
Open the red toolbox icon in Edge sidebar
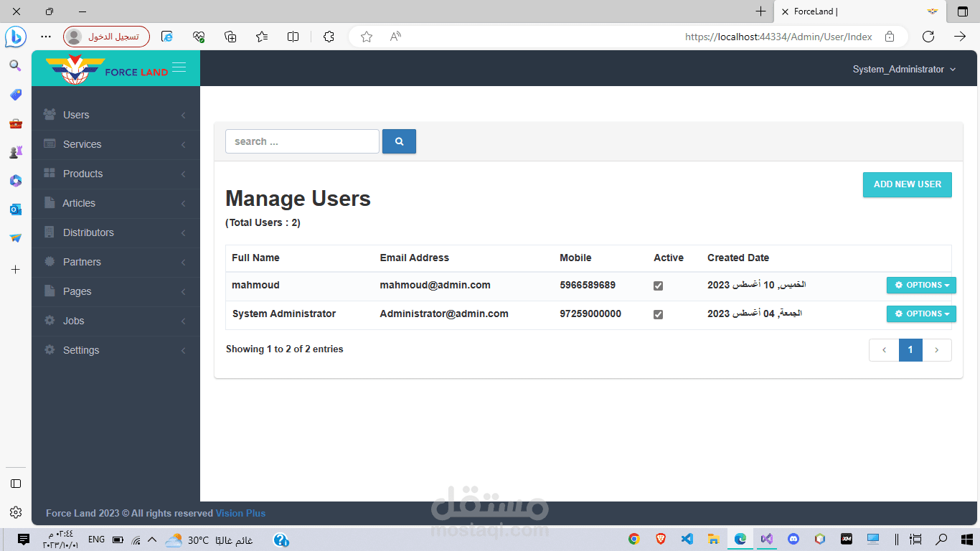pos(15,123)
